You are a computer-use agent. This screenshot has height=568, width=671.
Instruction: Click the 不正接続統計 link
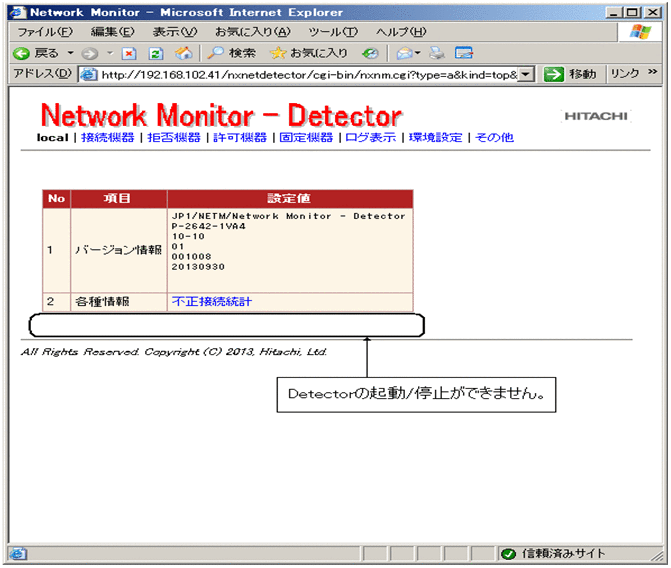212,302
